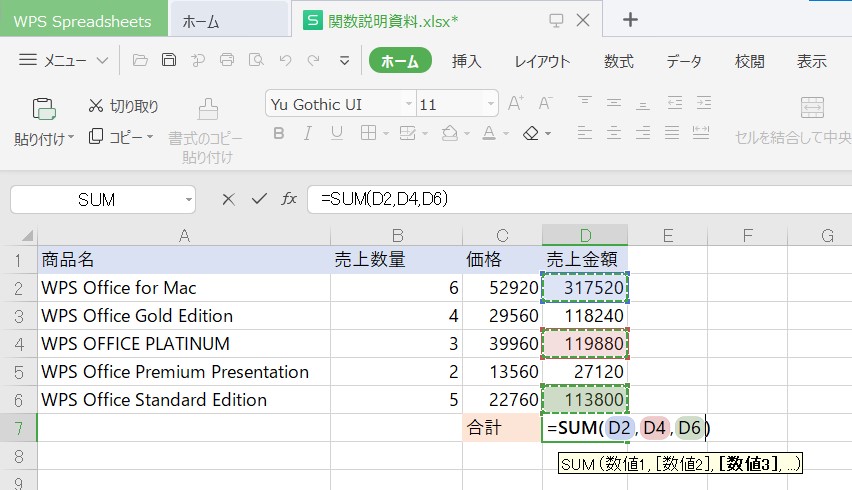Switch to the 挿入 ribbon tab
The image size is (852, 490).
[466, 61]
